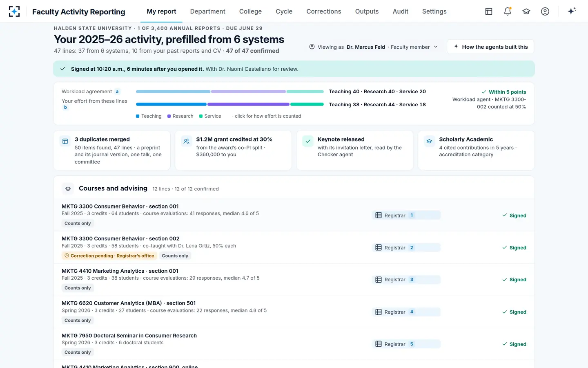
Task: Click effort footnote marker b
Action: [x=65, y=108]
